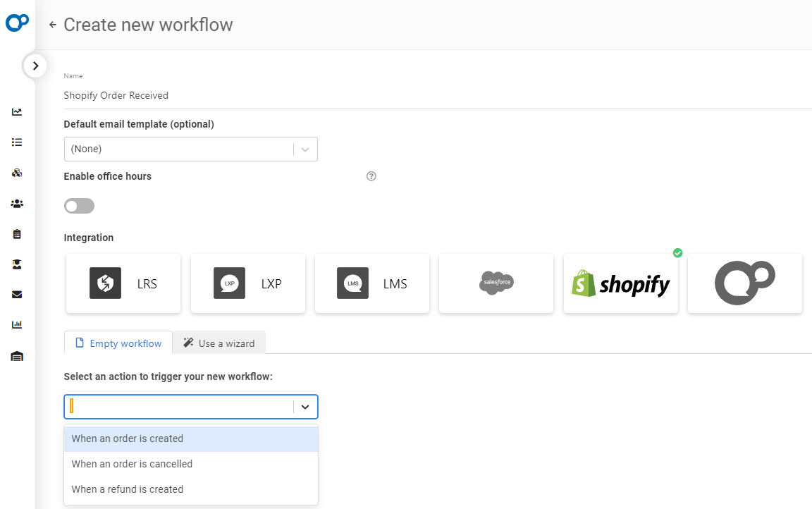Select "When a refund is created" option

[x=128, y=489]
